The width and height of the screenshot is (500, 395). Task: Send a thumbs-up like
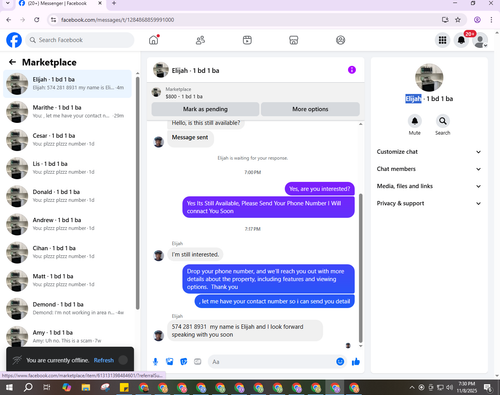click(x=356, y=362)
